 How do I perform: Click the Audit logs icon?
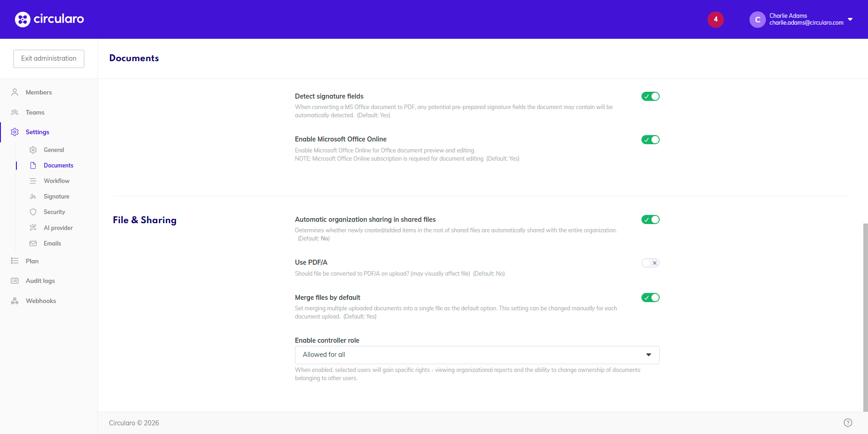pos(15,281)
